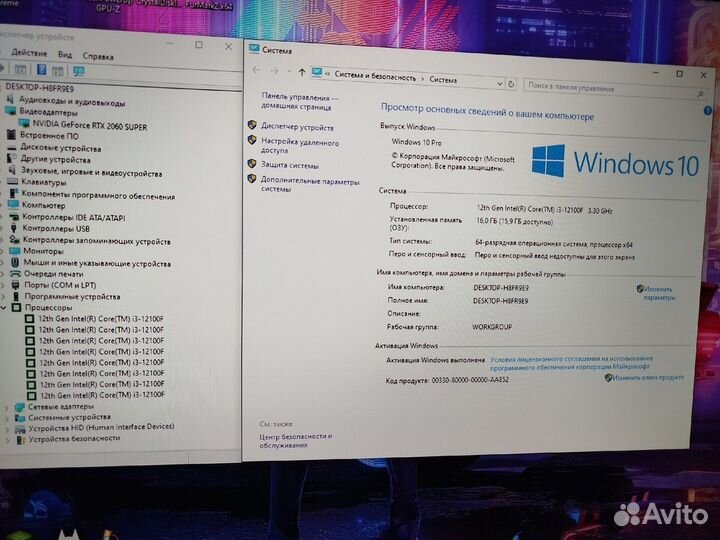The image size is (720, 540).
Task: Open the Защита системы link
Action: point(290,165)
